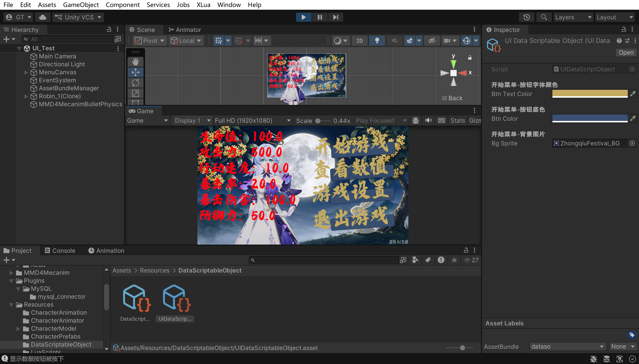
Task: Open asset labels tag icon
Action: (x=632, y=335)
